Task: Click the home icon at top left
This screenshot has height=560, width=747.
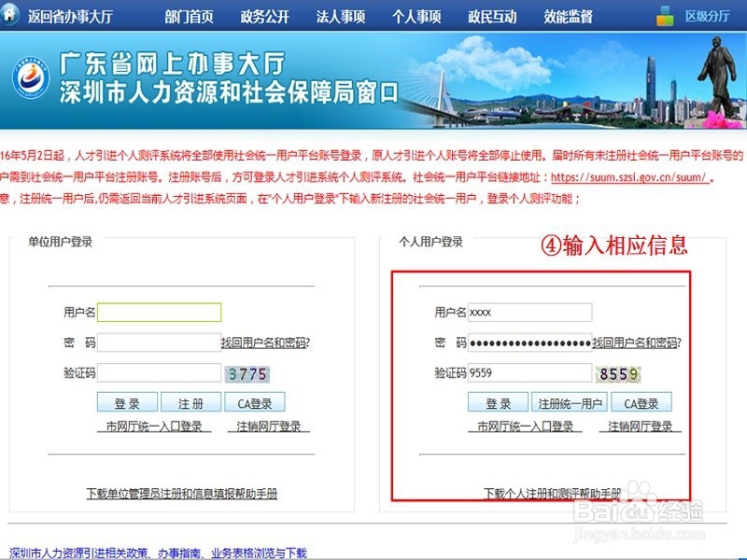Action: (x=9, y=13)
